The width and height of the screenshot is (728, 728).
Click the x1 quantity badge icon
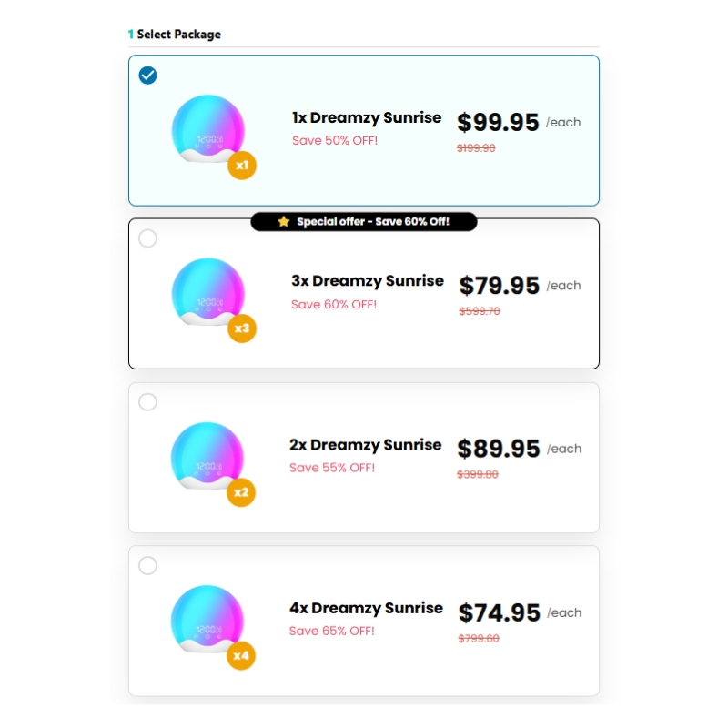tap(242, 166)
